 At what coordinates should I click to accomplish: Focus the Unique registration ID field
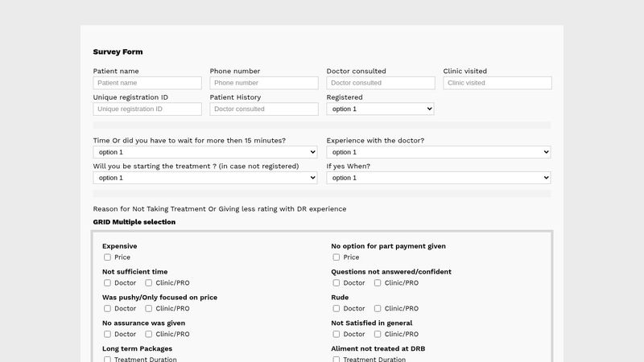(x=147, y=109)
